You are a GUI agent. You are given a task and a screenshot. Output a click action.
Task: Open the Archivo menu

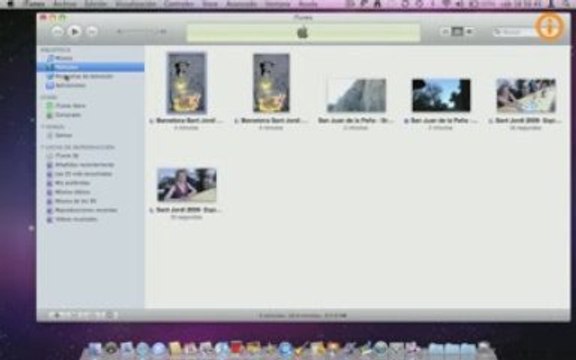click(65, 4)
